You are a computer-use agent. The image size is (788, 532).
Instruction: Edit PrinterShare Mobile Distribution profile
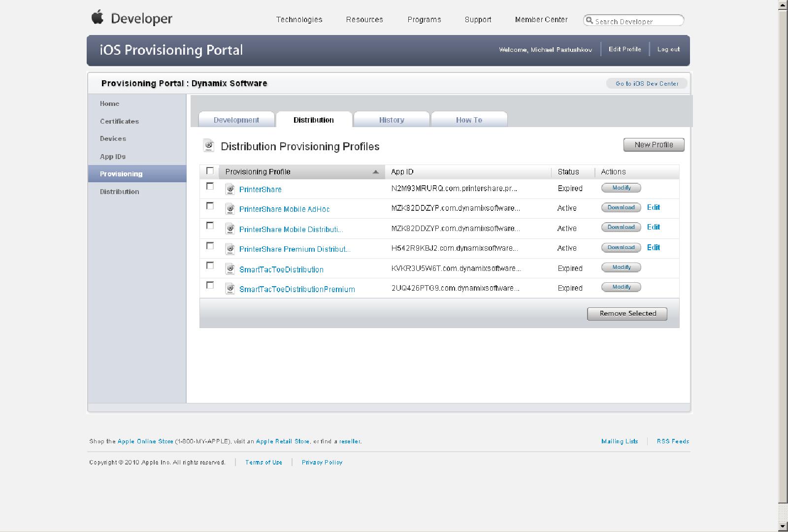tap(654, 227)
